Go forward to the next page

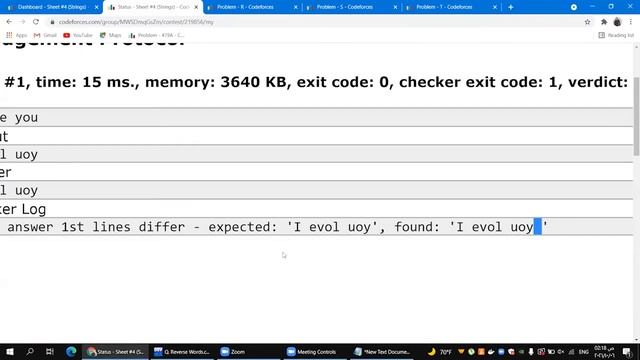(22, 22)
